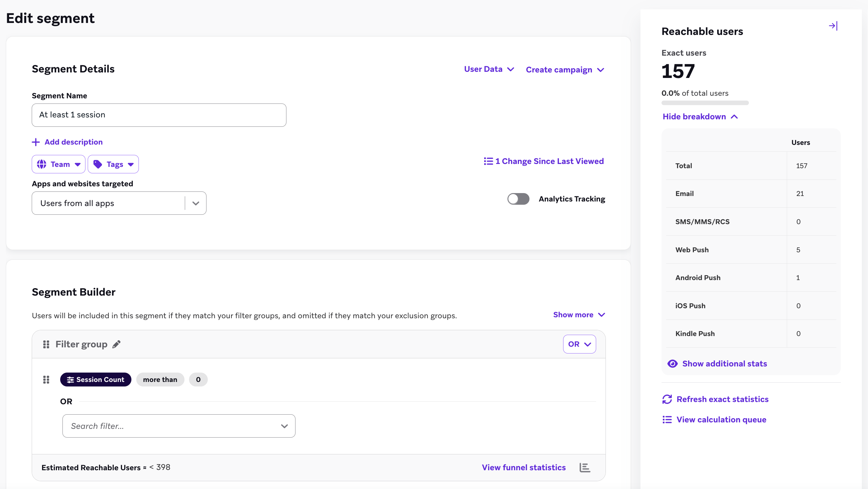868x489 pixels.
Task: Click the plus icon beside Add description
Action: pos(36,142)
